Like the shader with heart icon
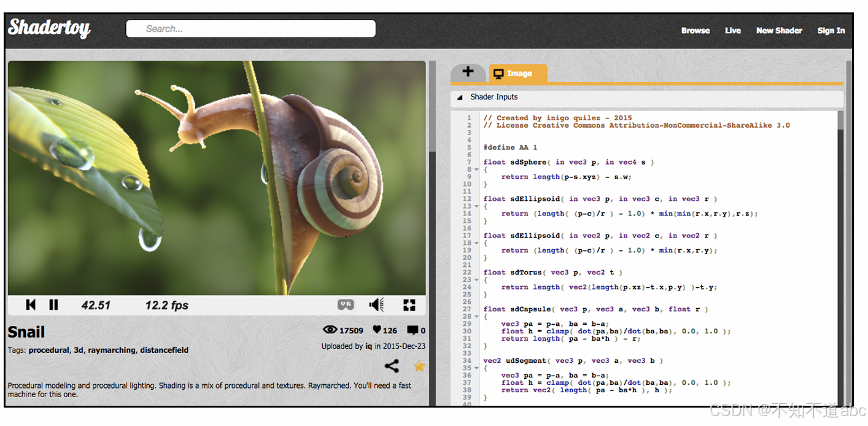 point(377,330)
